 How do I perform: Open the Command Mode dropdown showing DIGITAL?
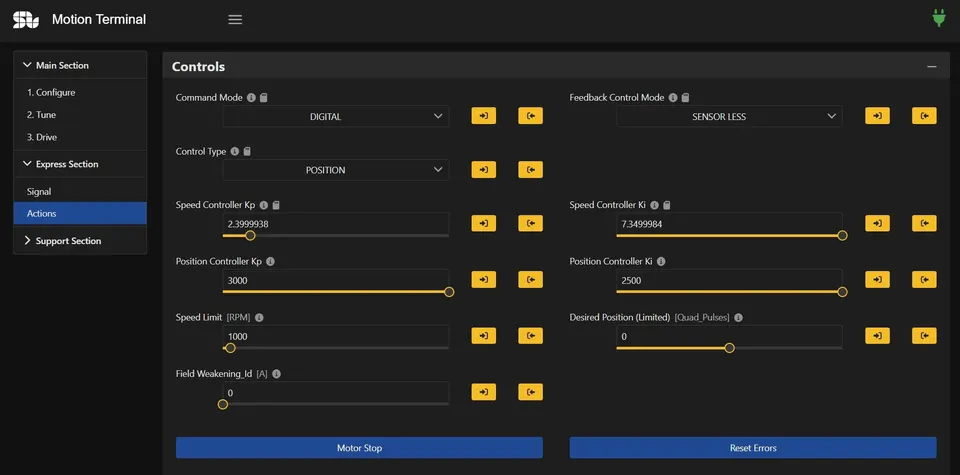(336, 116)
